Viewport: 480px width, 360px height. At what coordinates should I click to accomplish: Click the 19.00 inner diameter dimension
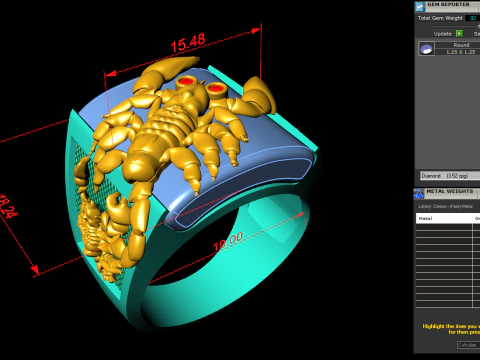(x=228, y=241)
